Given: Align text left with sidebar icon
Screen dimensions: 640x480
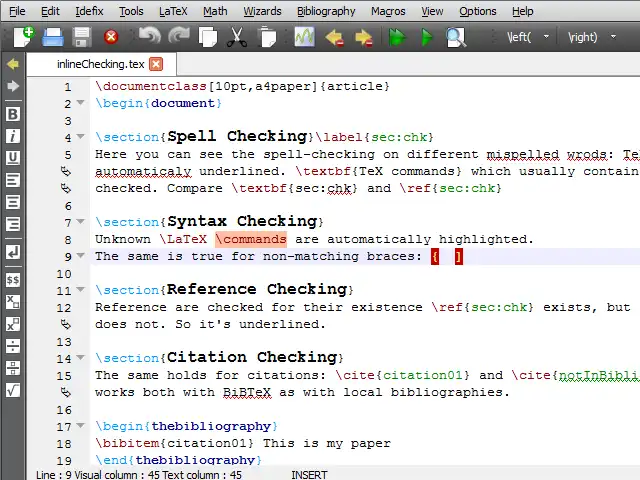Looking at the screenshot, I should 13,180.
